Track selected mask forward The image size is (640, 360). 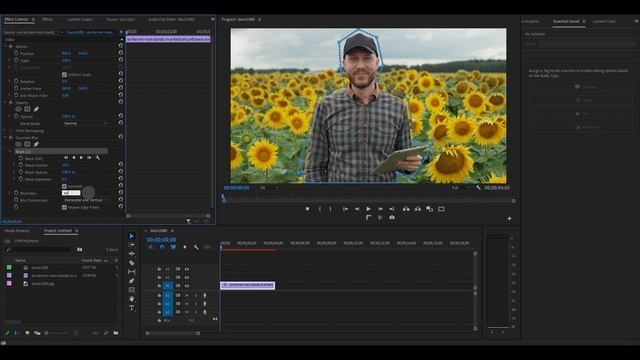81,158
